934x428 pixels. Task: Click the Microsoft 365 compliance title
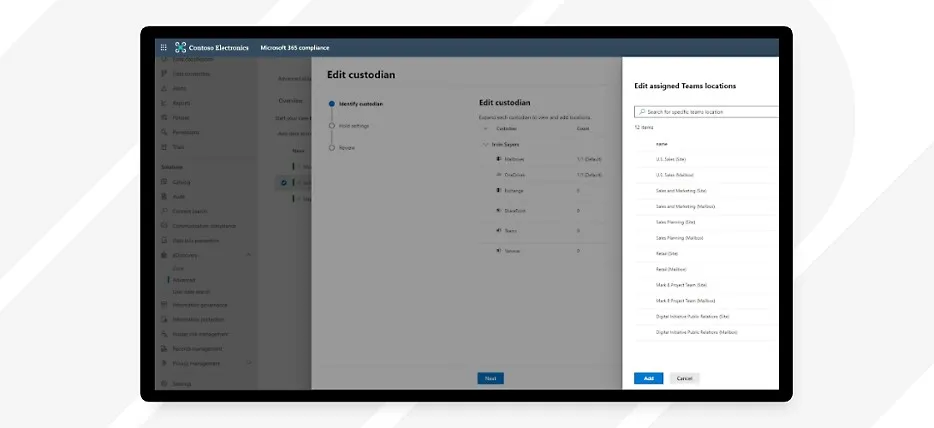tap(295, 48)
